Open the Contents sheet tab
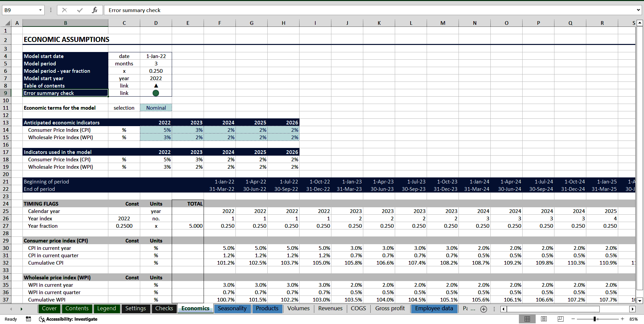Viewport: 644px width, 324px height. (x=77, y=309)
